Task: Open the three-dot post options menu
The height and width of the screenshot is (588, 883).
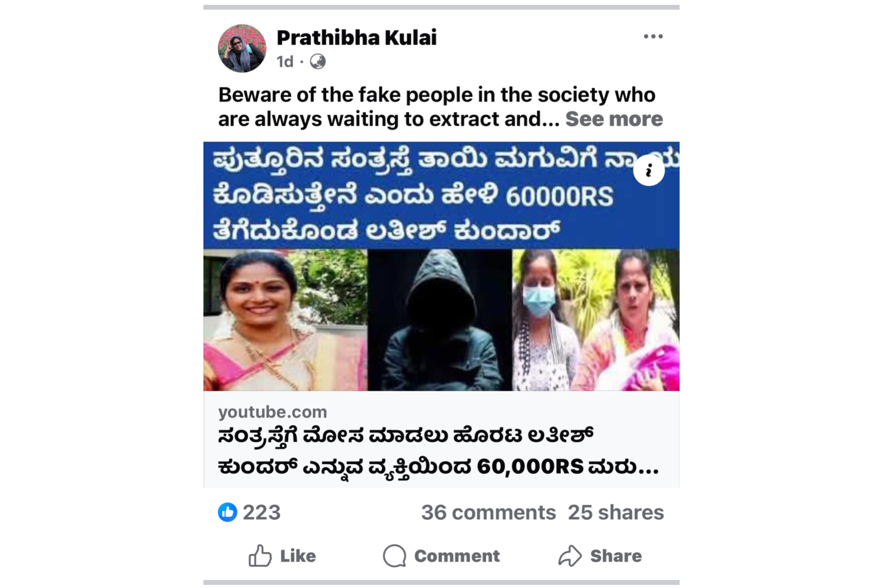Action: [653, 37]
